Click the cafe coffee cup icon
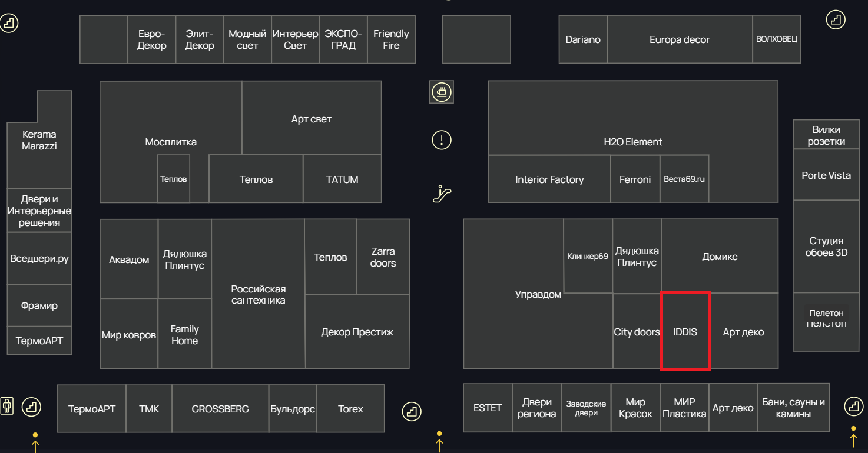This screenshot has height=453, width=868. click(442, 92)
